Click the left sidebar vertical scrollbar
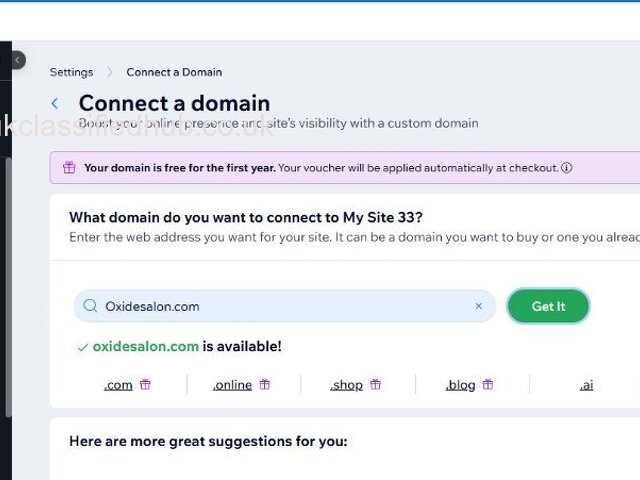 [x=8, y=280]
